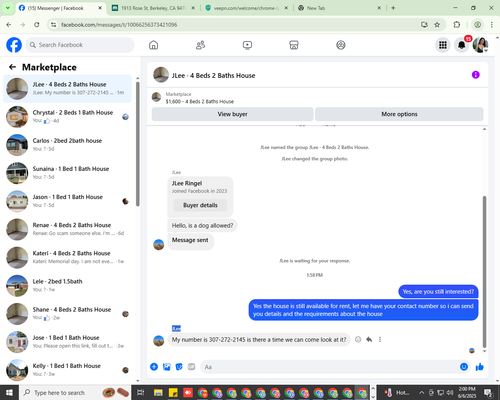Open Chrome's three-dot menu
Image resolution: width=500 pixels, height=400 pixels.
click(x=492, y=25)
